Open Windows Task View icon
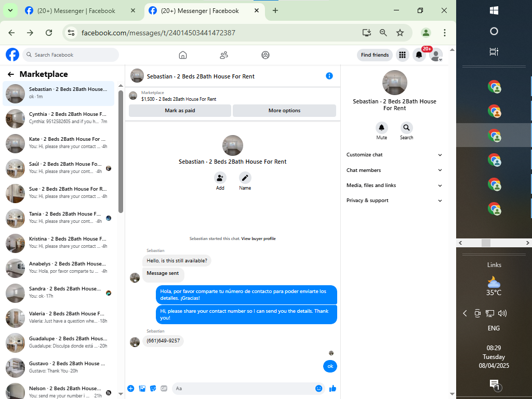This screenshot has width=532, height=399. click(x=494, y=52)
